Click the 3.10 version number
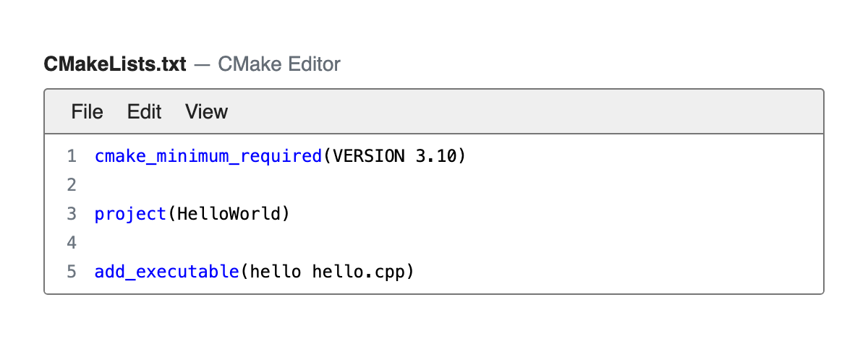 434,156
